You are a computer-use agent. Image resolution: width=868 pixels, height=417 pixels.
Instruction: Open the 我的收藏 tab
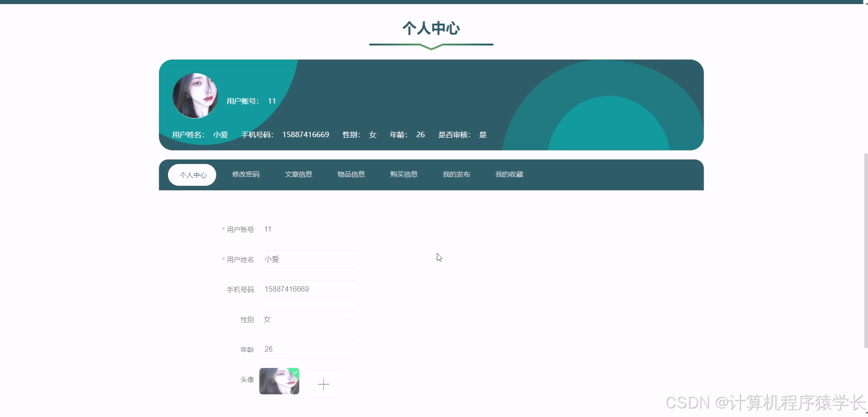point(509,174)
